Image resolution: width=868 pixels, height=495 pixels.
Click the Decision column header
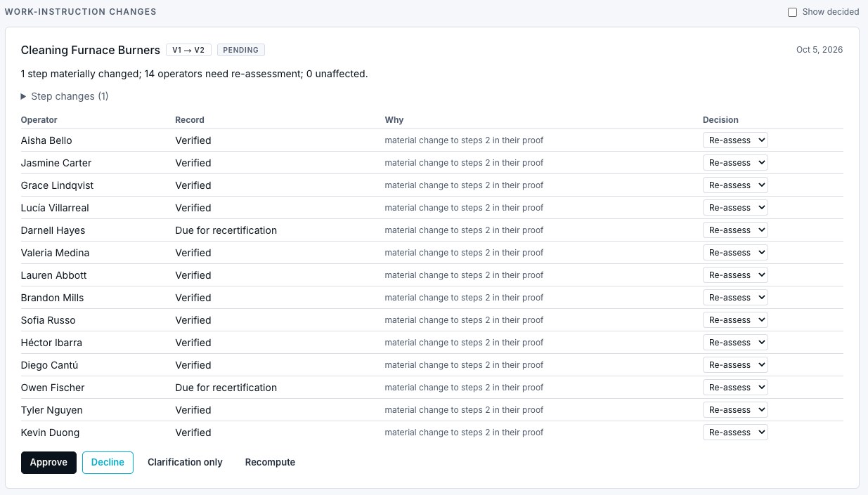point(720,120)
